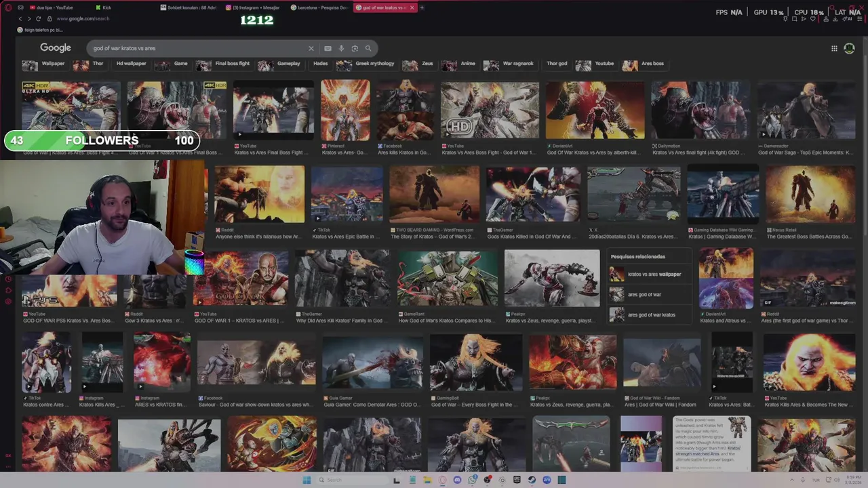Viewport: 868px width, 488px height.
Task: Open The Greatest Boss Battles Across thumbnail
Action: [810, 195]
